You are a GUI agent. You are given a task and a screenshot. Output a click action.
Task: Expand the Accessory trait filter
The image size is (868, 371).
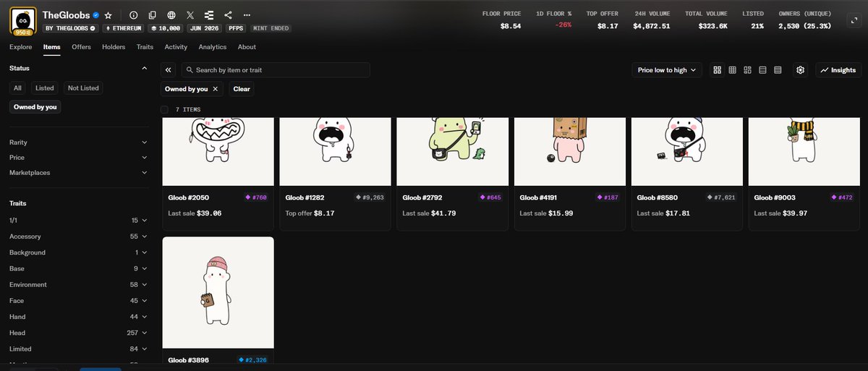pyautogui.click(x=78, y=236)
